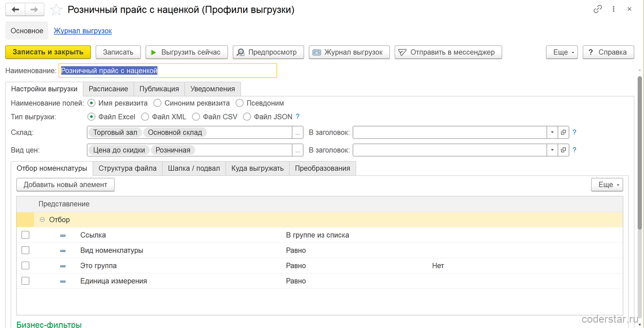The image size is (644, 328).
Task: Open 'Настройки выгрузки' tab
Action: (x=44, y=89)
